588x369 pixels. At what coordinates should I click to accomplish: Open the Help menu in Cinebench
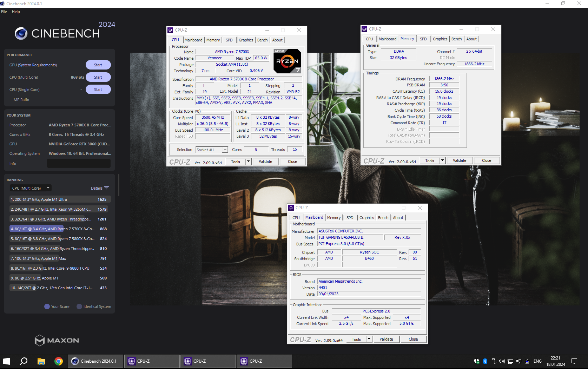[x=16, y=12]
